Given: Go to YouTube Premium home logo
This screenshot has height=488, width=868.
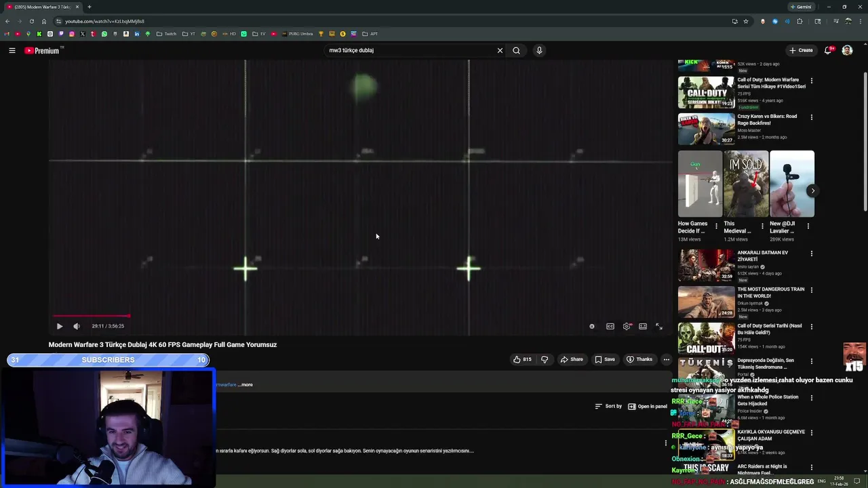Looking at the screenshot, I should point(43,50).
